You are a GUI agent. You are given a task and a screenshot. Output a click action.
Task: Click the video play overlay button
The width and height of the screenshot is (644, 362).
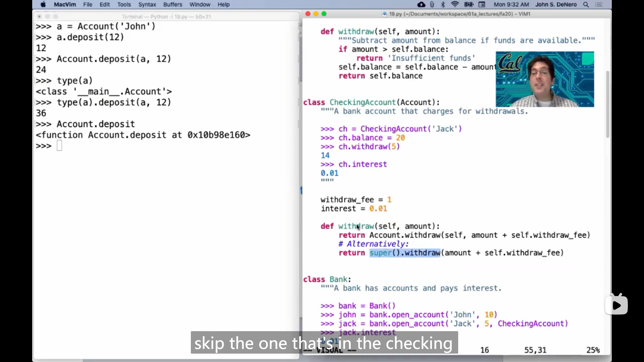click(616, 305)
